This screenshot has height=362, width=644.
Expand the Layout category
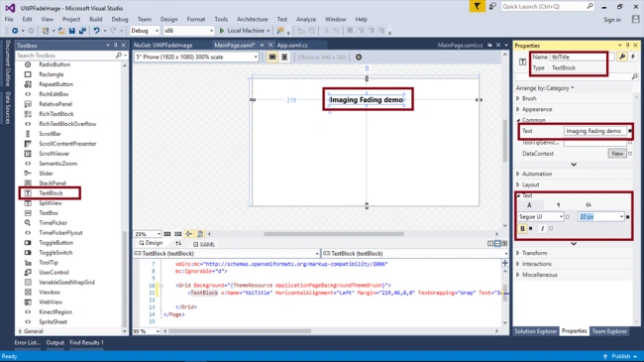coord(517,184)
